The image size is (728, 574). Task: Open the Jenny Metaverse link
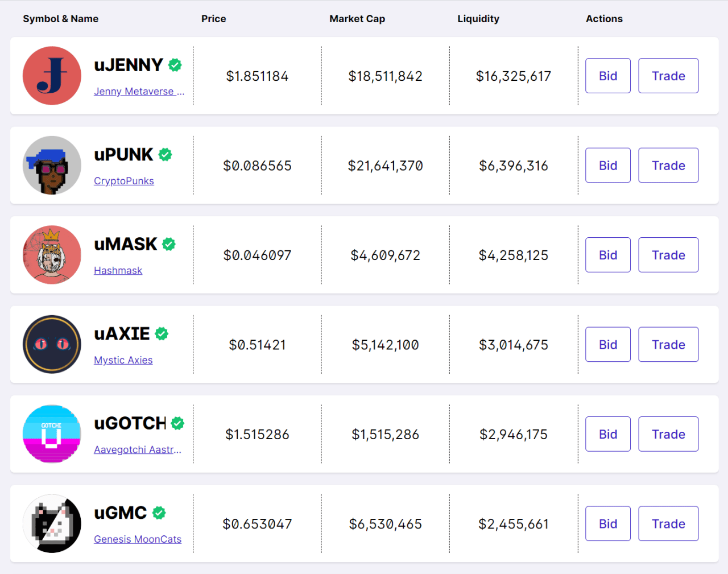click(x=139, y=92)
